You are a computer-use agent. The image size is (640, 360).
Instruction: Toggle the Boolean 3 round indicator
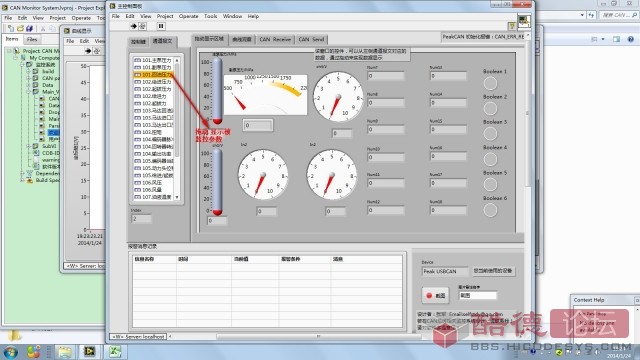pos(490,134)
